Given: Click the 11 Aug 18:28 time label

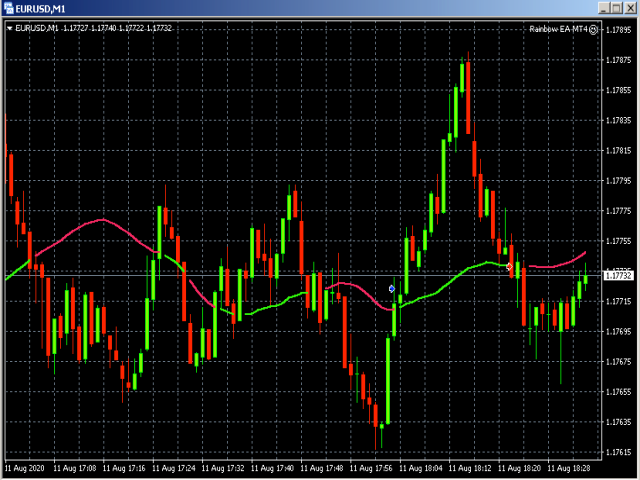Looking at the screenshot, I should (x=569, y=468).
